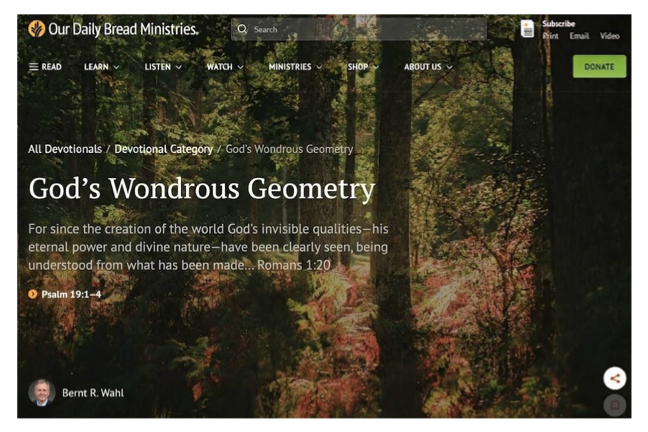Click the subscribe booklet icon
Screen dimensions: 648x432
(x=527, y=29)
